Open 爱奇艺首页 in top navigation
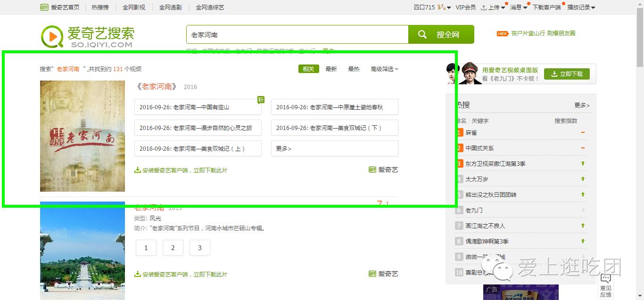644x300 pixels. pyautogui.click(x=60, y=7)
